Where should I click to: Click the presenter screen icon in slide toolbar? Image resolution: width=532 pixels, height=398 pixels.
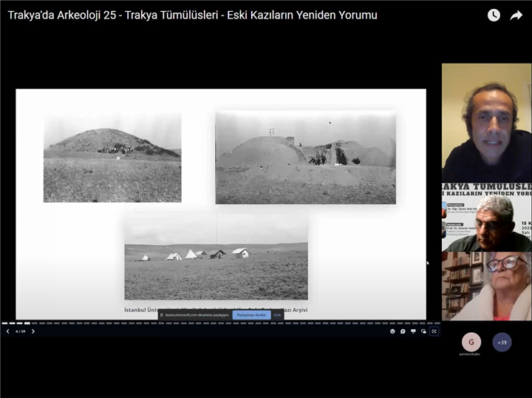(x=413, y=331)
